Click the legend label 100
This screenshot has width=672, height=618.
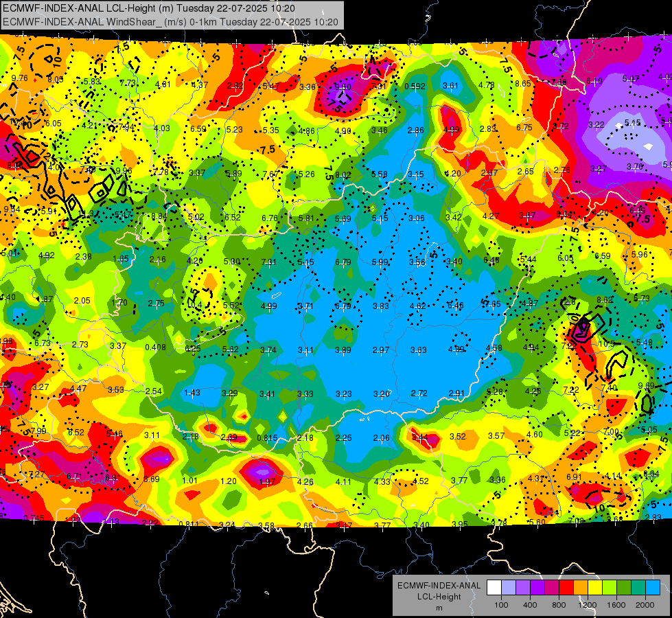tap(501, 605)
